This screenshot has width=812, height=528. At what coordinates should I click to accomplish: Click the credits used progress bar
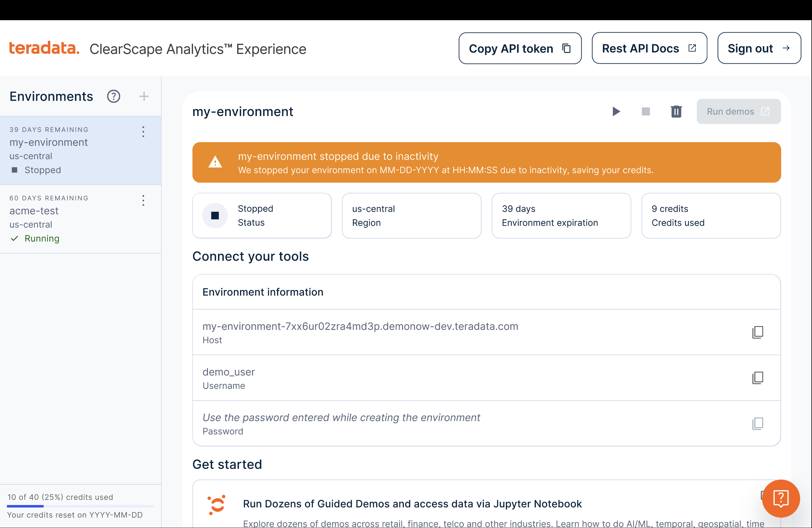pos(81,506)
